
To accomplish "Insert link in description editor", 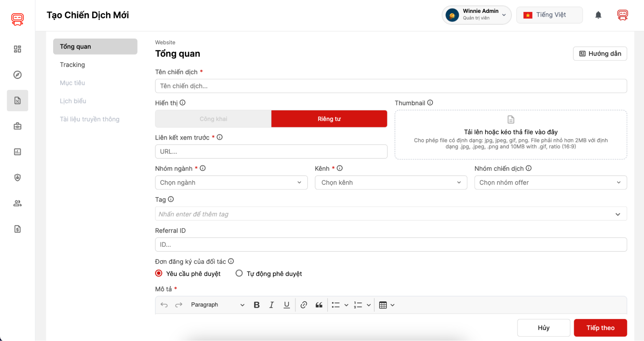I will 303,305.
